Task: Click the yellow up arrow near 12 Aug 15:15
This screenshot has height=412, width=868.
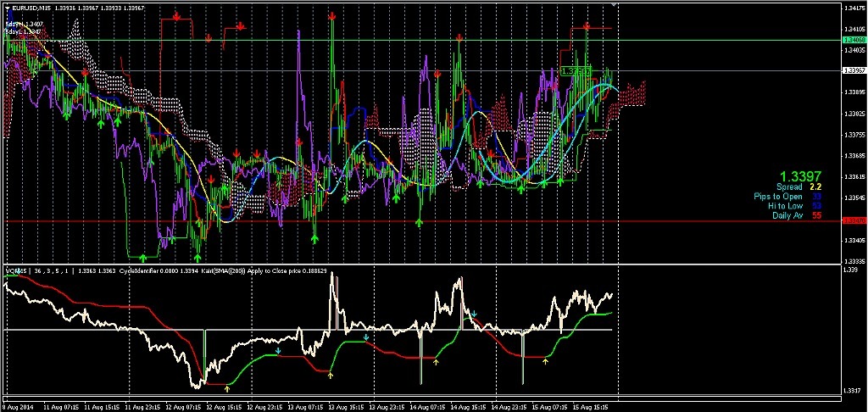Action: click(227, 389)
